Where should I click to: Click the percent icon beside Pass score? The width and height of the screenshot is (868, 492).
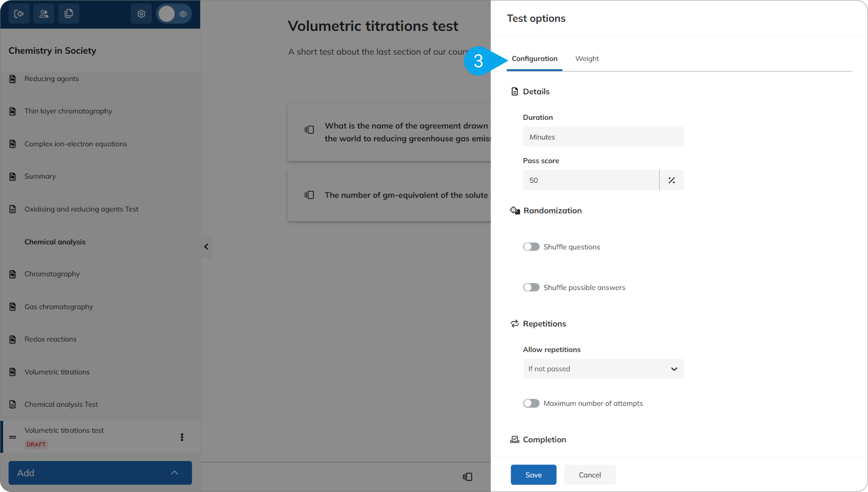click(672, 180)
